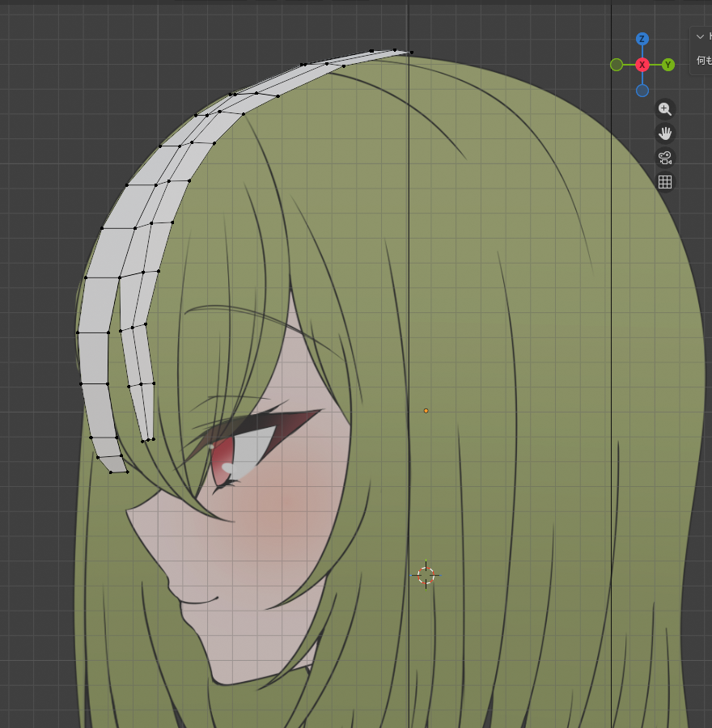Image resolution: width=712 pixels, height=728 pixels.
Task: Click the character's mouth line
Action: point(198,601)
